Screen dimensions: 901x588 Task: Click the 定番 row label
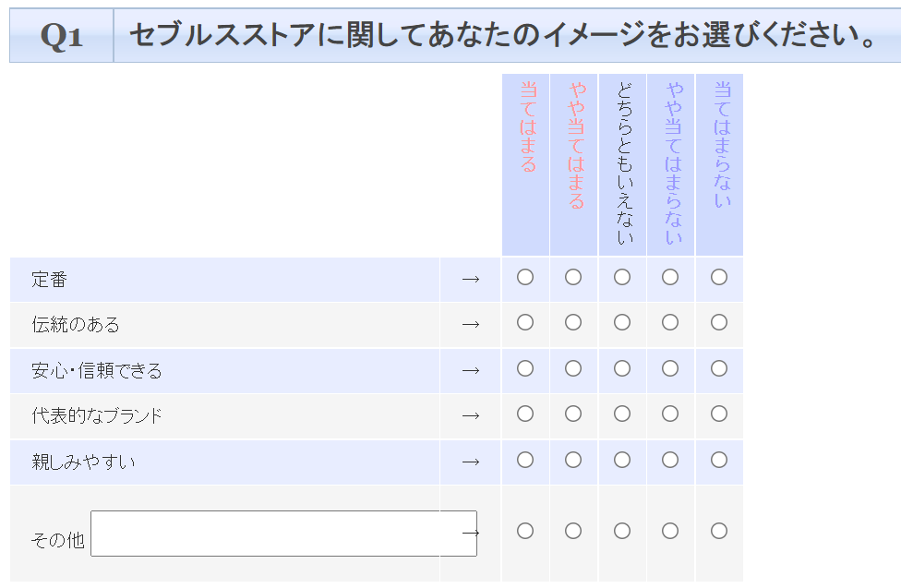(x=49, y=279)
